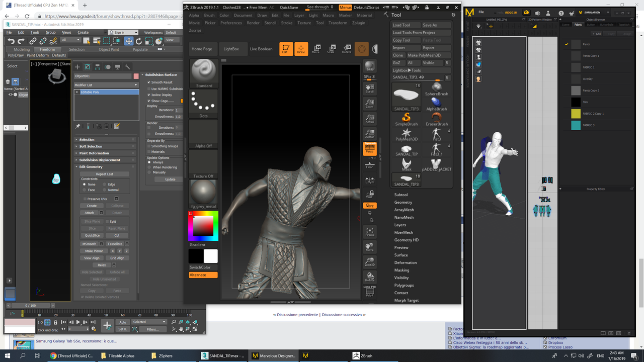Screen dimensions: 644x362
Task: Open the Standard brush thumbnail in ZBrush
Action: (x=204, y=73)
